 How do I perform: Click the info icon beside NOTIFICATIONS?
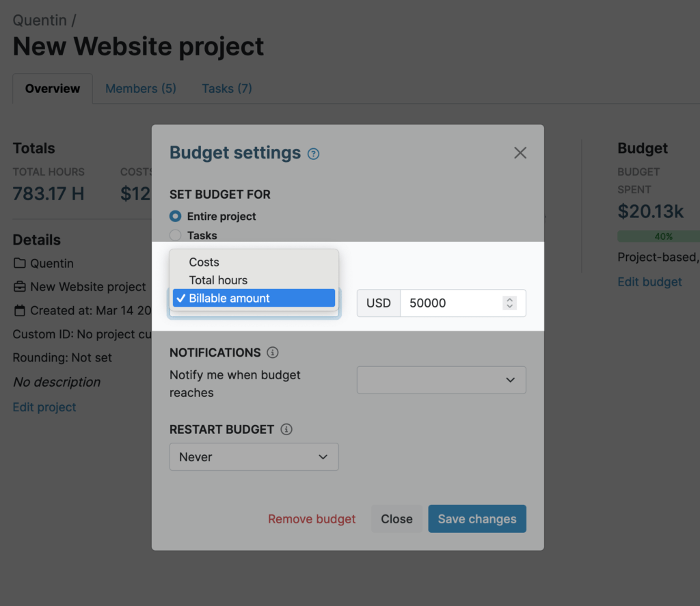273,353
